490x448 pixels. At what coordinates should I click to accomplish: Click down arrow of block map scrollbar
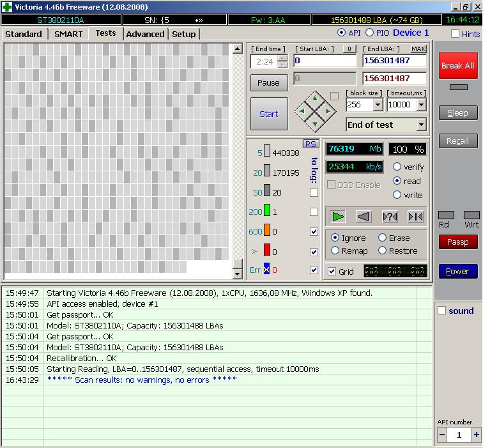pos(237,274)
